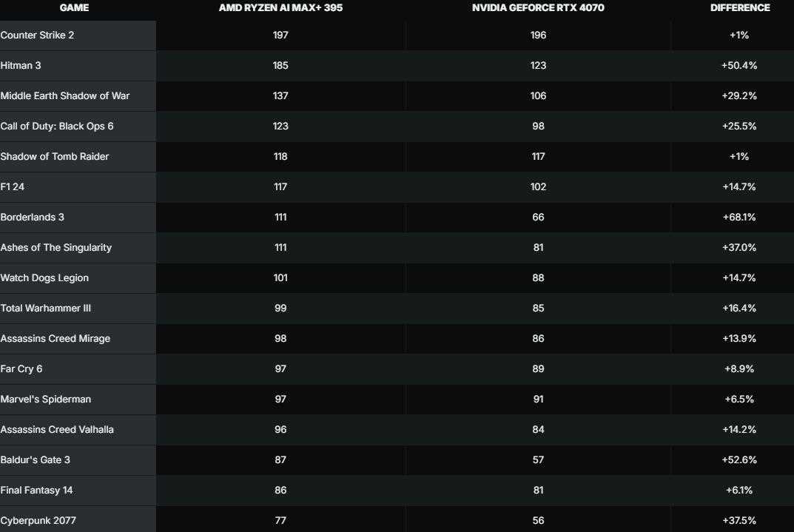Click the DIFFERENCE column header
This screenshot has height=532, width=794.
739,8
